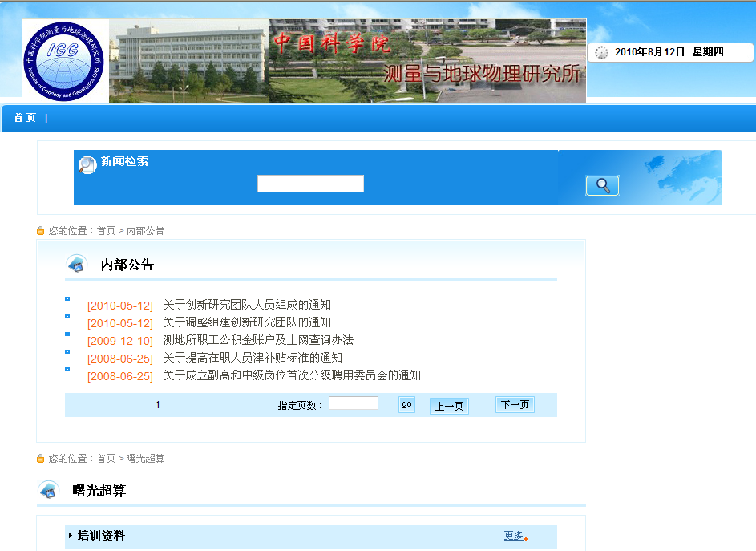This screenshot has width=756, height=551.
Task: Click the go page jump button
Action: pos(407,404)
